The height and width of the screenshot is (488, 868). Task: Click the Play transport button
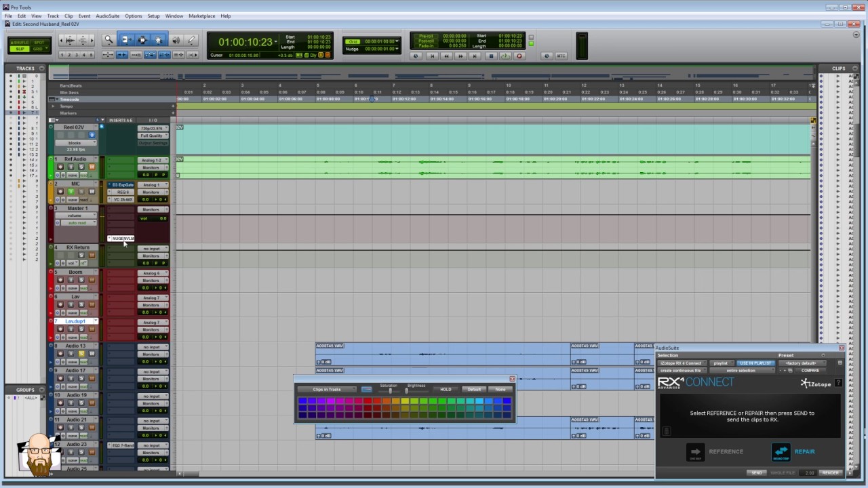[x=505, y=56]
